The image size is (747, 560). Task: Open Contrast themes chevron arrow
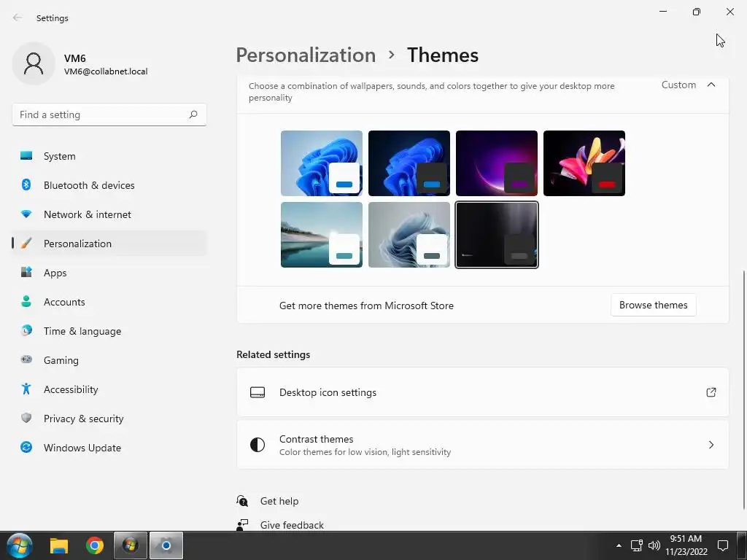711,444
